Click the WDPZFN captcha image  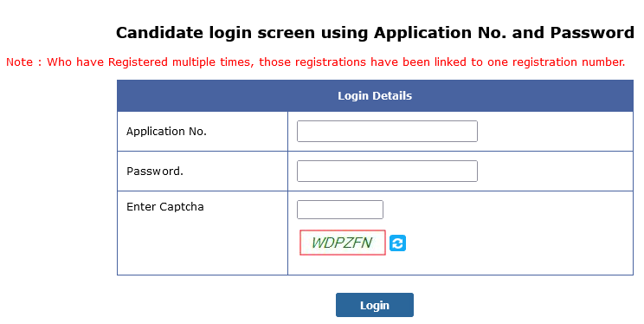pyautogui.click(x=343, y=243)
